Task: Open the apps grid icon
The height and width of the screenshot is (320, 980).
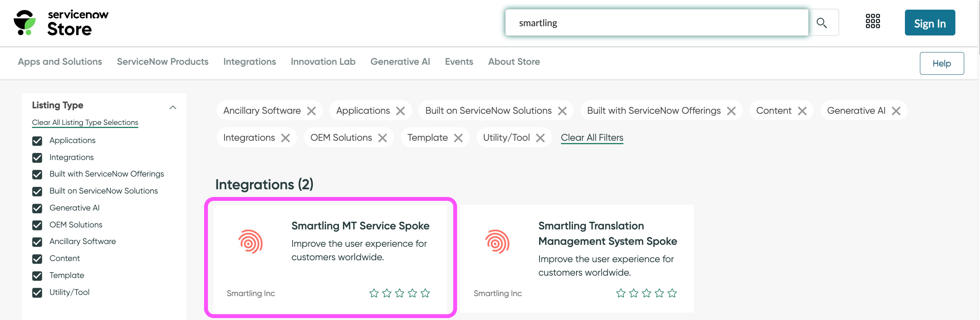Action: click(x=873, y=21)
